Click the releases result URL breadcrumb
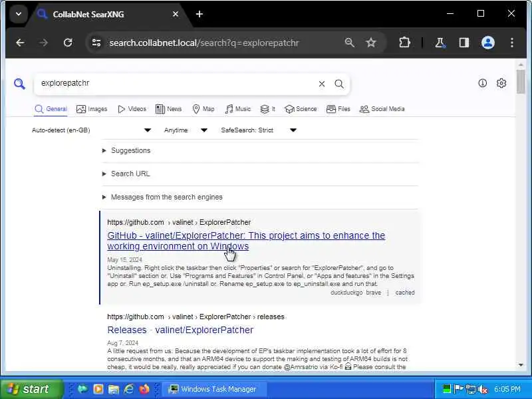532x399 pixels. (196, 317)
